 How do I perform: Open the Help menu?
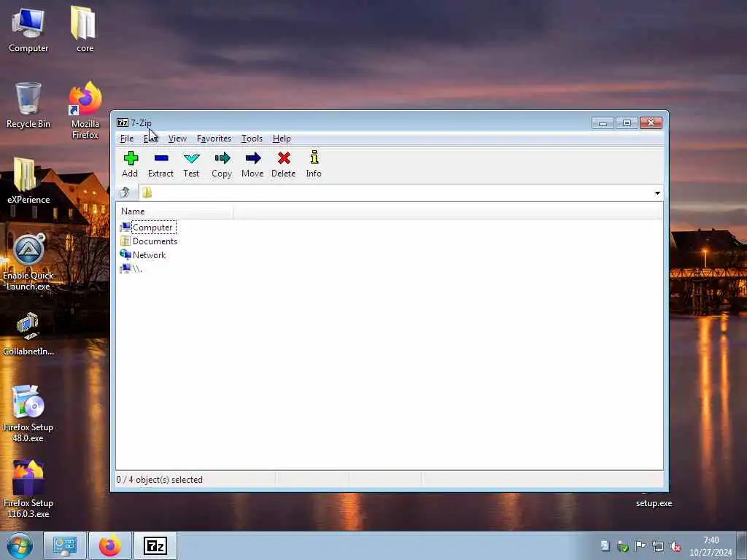pyautogui.click(x=282, y=139)
